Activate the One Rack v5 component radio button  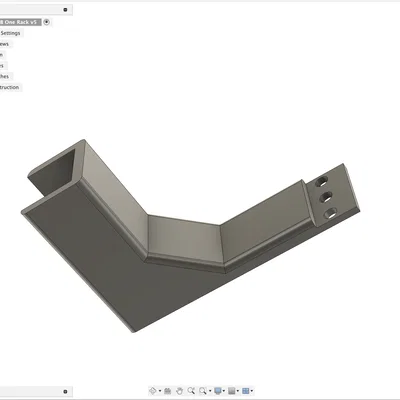(x=47, y=22)
